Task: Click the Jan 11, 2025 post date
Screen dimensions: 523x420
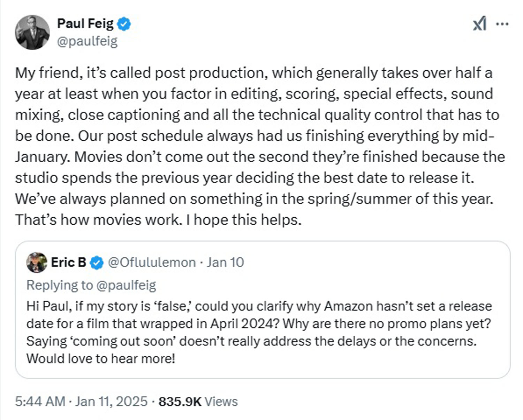Action: [111, 401]
